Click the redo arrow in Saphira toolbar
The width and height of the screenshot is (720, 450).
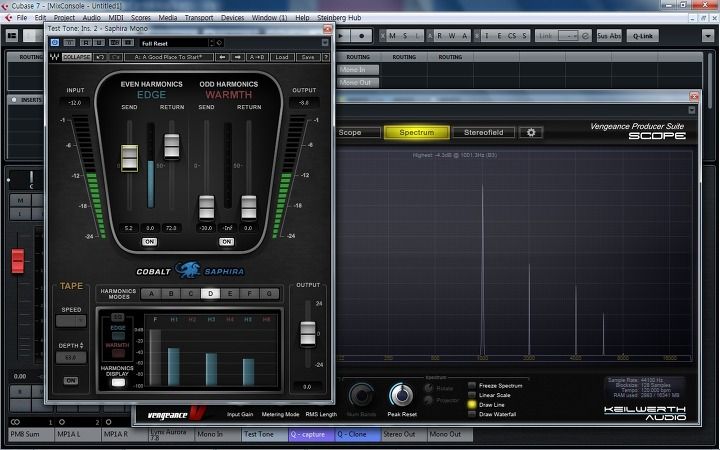(x=116, y=57)
